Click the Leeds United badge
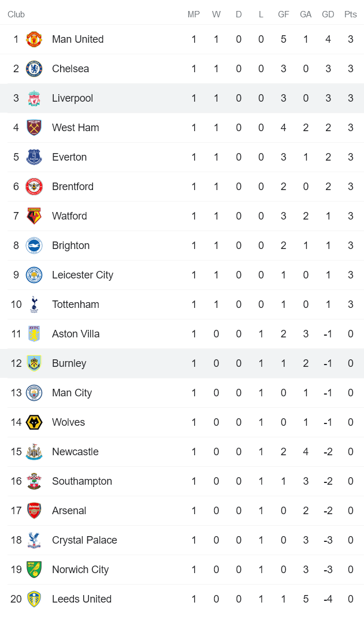This screenshot has height=617, width=364. click(x=35, y=599)
